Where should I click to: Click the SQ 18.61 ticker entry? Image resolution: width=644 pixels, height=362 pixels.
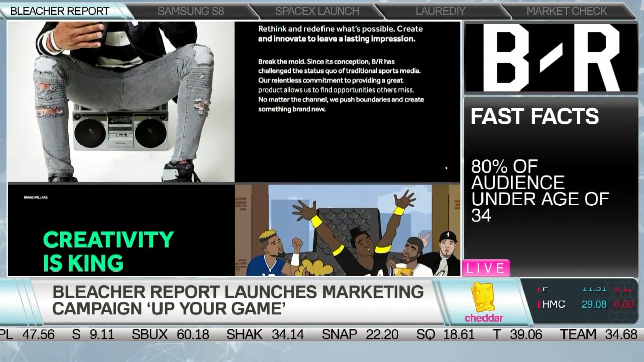tap(446, 334)
